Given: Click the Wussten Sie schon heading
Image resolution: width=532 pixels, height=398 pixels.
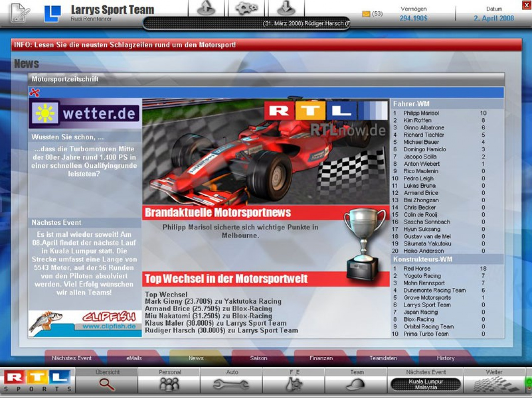Looking at the screenshot, I should pos(68,137).
